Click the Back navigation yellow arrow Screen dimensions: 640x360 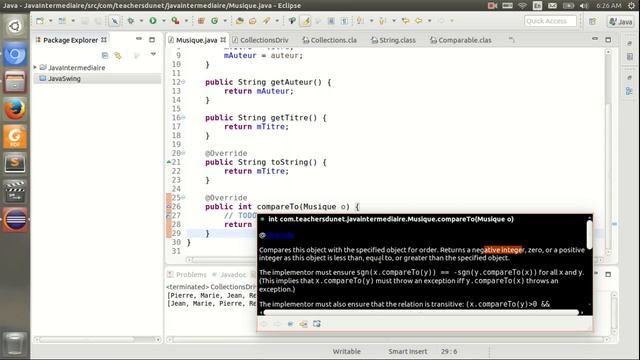coord(419,21)
